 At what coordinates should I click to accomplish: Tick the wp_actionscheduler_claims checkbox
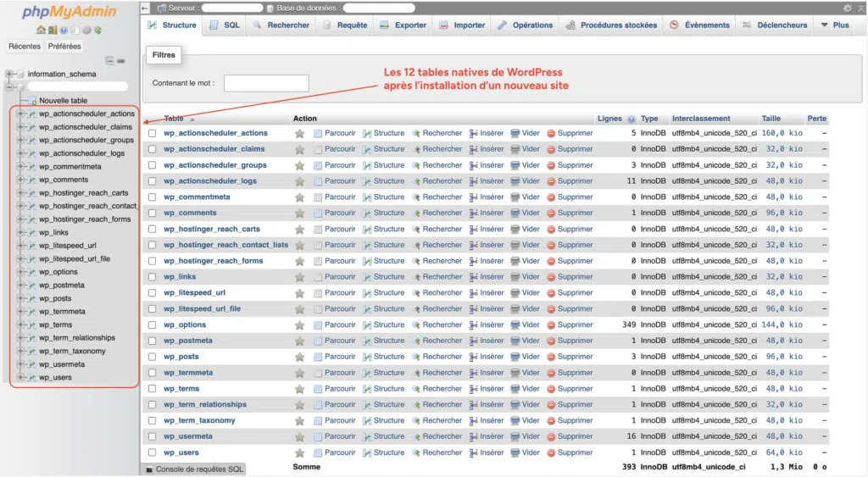[x=153, y=149]
